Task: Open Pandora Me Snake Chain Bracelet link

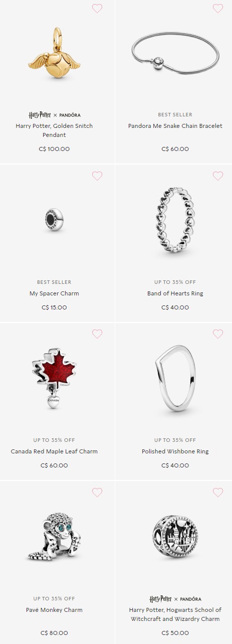Action: pos(175,126)
